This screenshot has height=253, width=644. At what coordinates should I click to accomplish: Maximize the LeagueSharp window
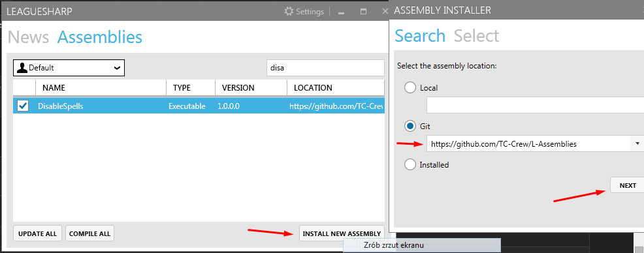[363, 12]
